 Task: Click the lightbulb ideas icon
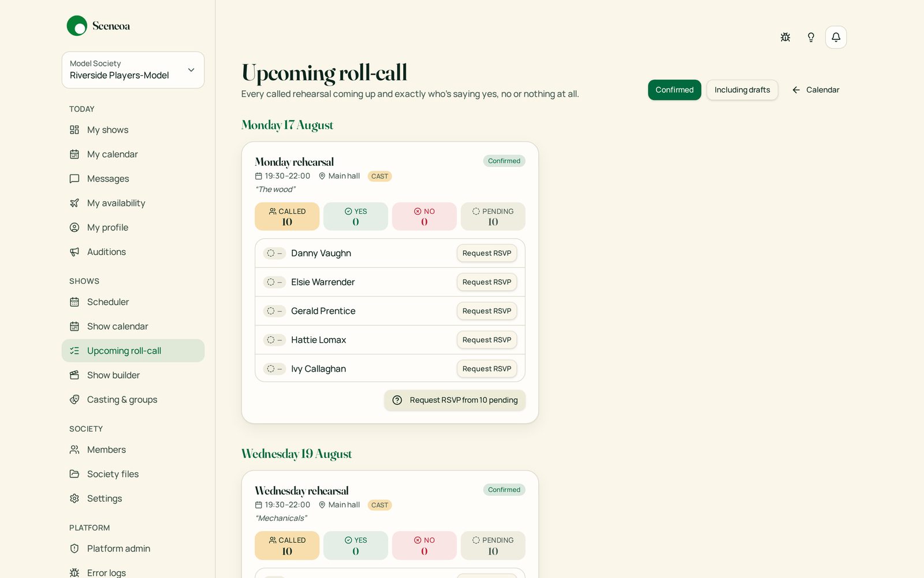pyautogui.click(x=811, y=37)
